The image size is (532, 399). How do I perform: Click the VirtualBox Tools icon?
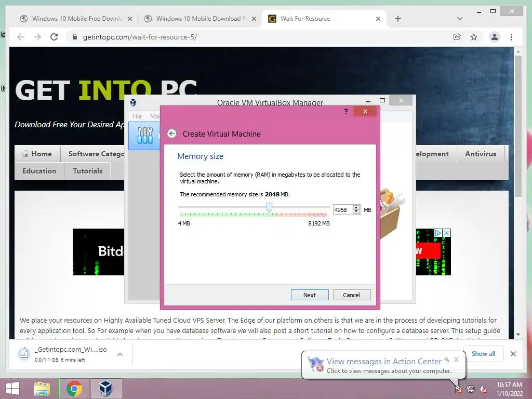(145, 136)
